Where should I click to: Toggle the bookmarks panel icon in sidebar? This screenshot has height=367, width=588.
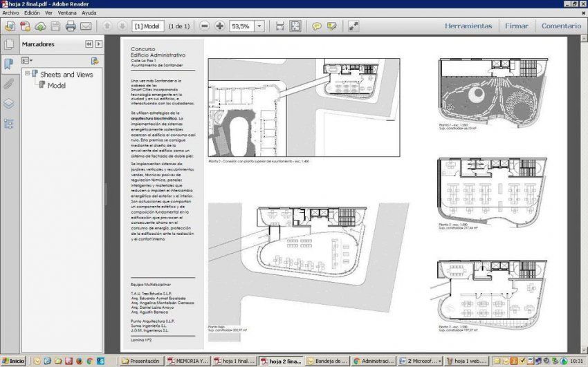[9, 64]
